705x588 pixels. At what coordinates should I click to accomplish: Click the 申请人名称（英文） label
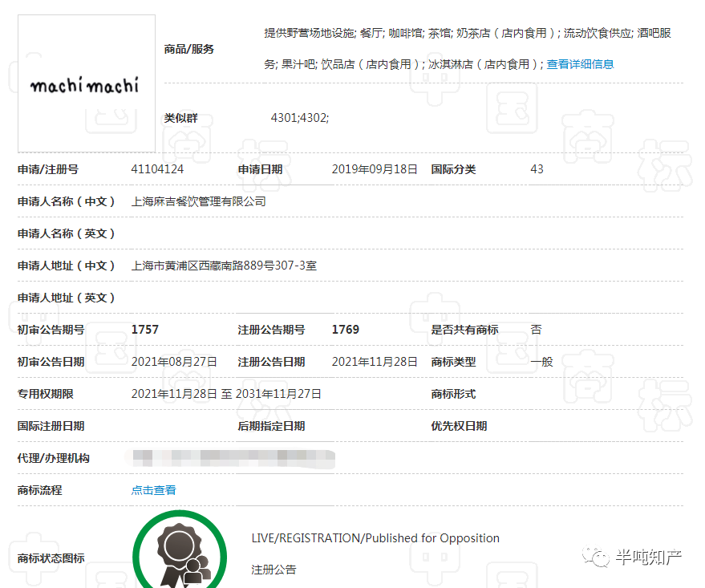click(x=66, y=233)
